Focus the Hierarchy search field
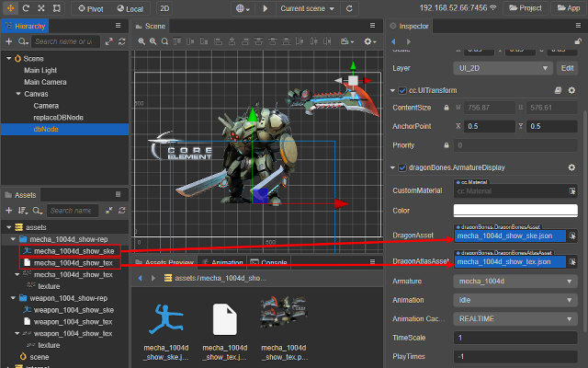This screenshot has height=368, width=588. click(x=65, y=41)
